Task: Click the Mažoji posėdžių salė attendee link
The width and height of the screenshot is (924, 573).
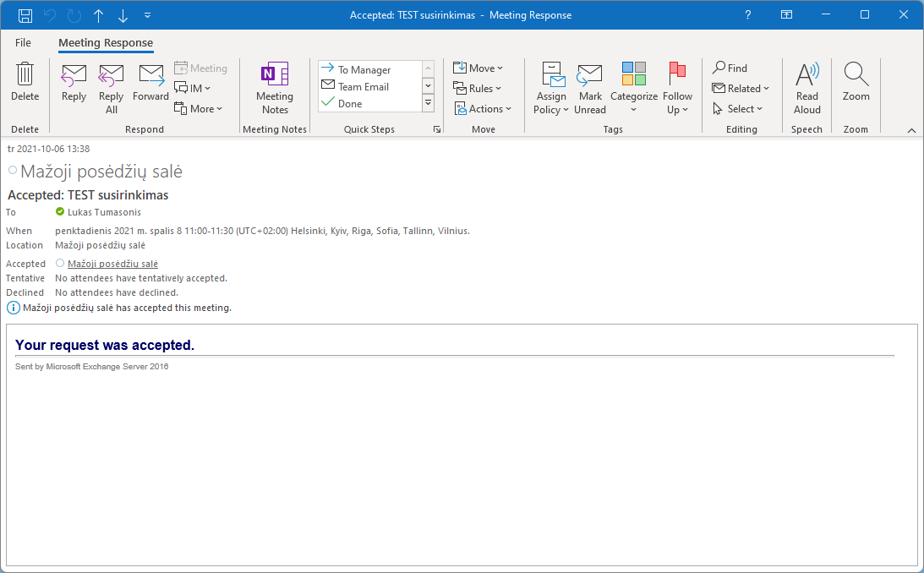Action: coord(112,264)
